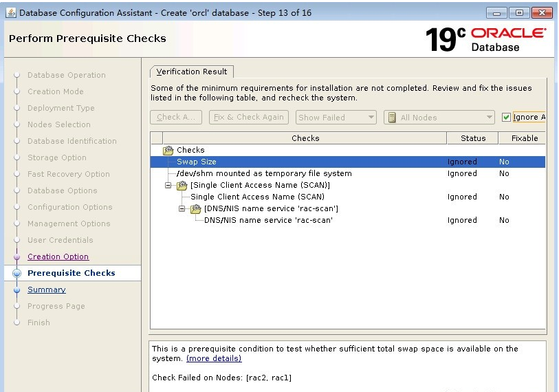Click the Java icon in title bar
559x392 pixels.
coord(11,12)
